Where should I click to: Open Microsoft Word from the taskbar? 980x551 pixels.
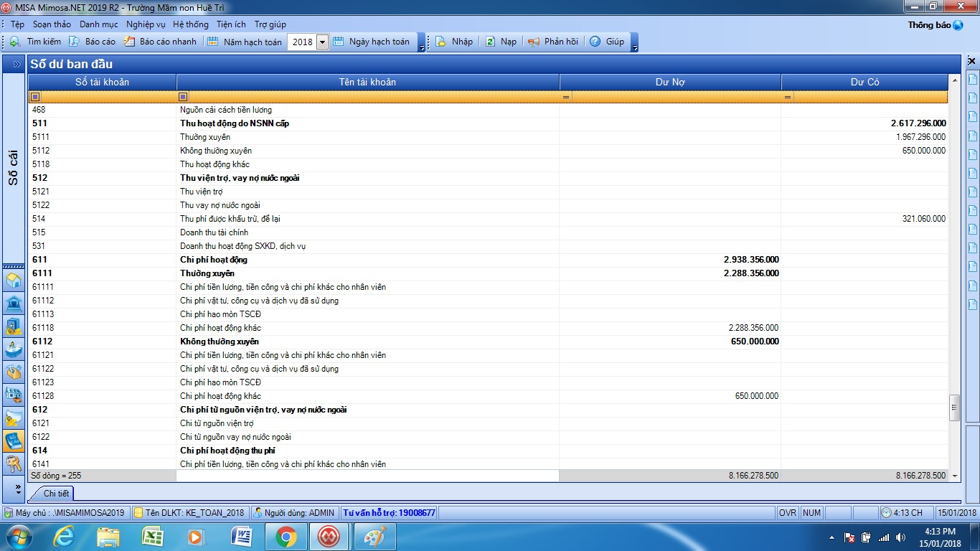(x=241, y=537)
